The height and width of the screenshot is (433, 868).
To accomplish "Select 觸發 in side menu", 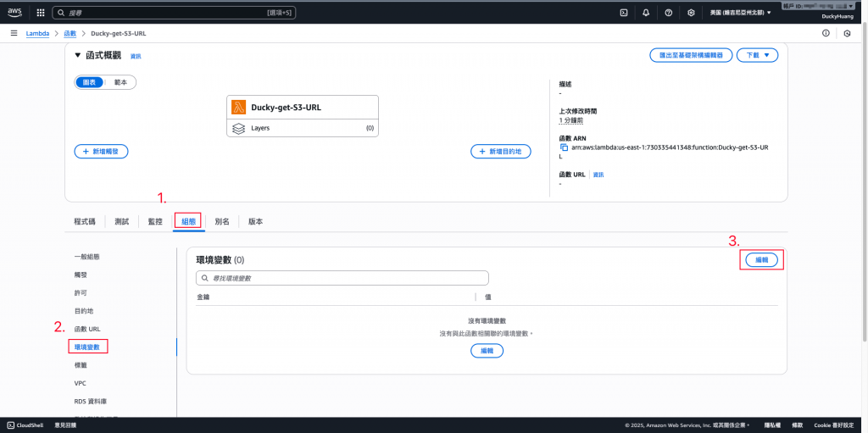I will (x=81, y=275).
